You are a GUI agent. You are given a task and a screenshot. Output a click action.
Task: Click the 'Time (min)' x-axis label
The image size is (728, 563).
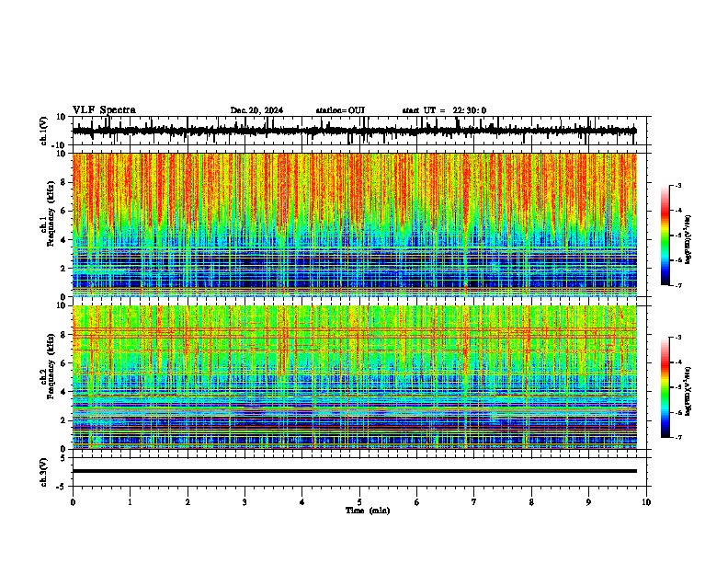pyautogui.click(x=368, y=511)
